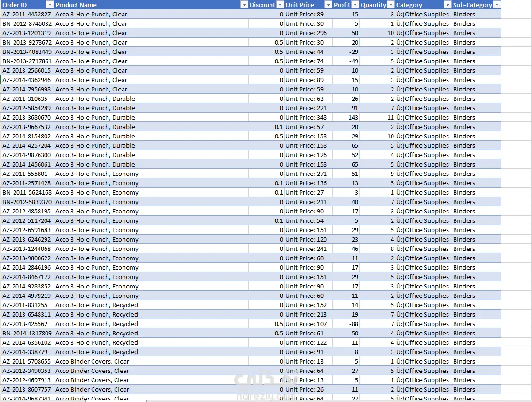This screenshot has width=532, height=402.
Task: Click the cell Unit Price: 221
Action: pyautogui.click(x=308, y=108)
